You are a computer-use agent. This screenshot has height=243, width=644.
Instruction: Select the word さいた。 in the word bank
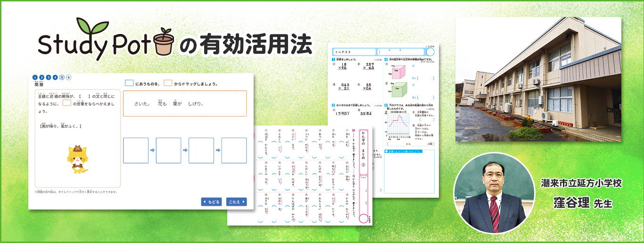coord(142,104)
